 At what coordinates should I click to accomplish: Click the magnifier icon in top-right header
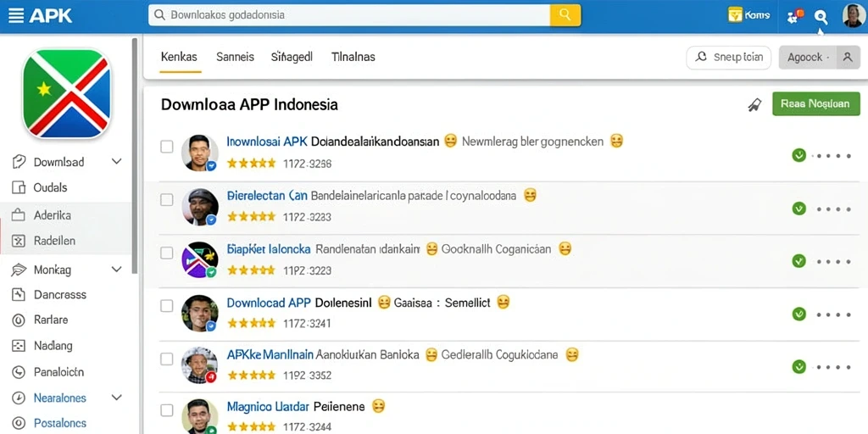821,17
